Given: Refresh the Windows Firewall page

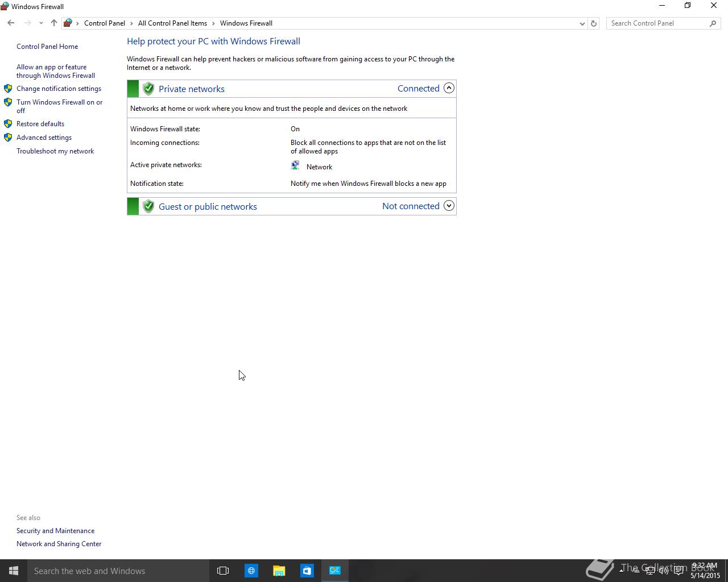Looking at the screenshot, I should tap(594, 23).
